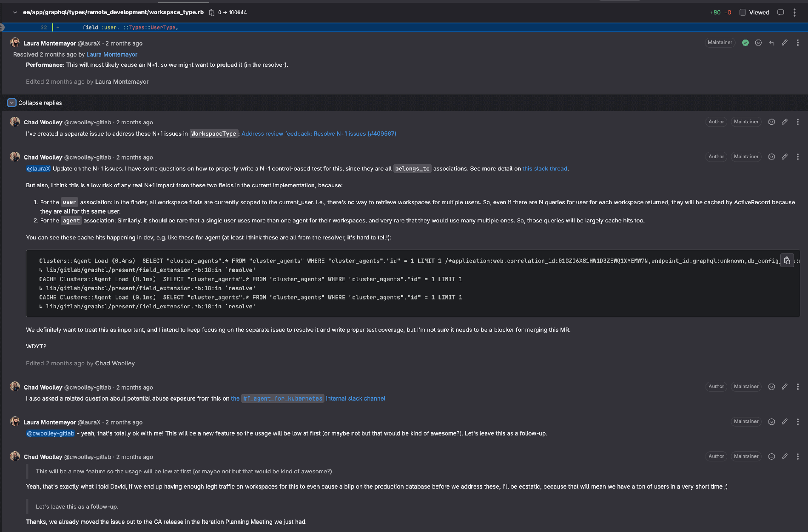This screenshot has height=532, width=808.
Task: Collapse replies in this discussion thread
Action: pyautogui.click(x=12, y=102)
